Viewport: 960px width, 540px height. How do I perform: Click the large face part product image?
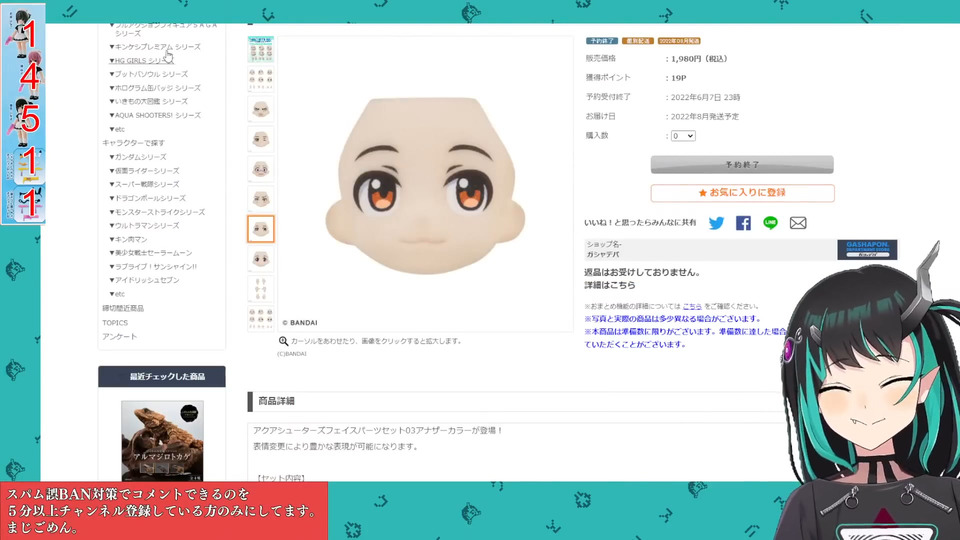click(425, 184)
